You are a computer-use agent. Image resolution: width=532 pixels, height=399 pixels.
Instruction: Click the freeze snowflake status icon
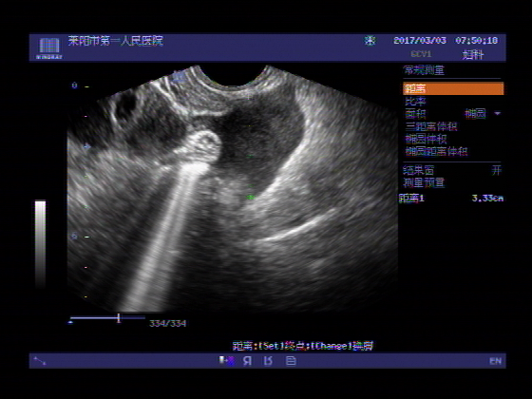(370, 41)
